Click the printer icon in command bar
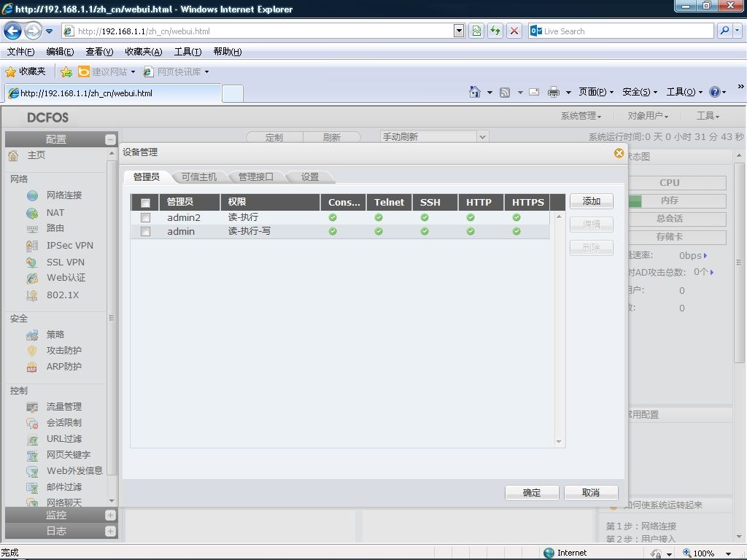 (554, 92)
